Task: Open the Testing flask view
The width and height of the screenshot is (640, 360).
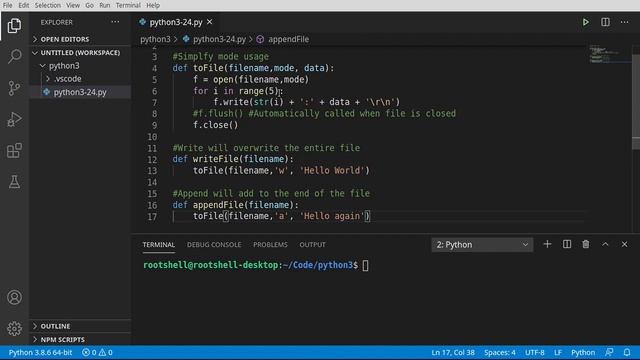Action: click(14, 182)
